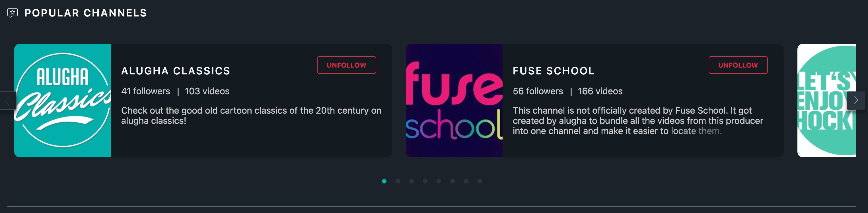Open the FUSE SCHOOL channel title
868x213 pixels.
(554, 71)
